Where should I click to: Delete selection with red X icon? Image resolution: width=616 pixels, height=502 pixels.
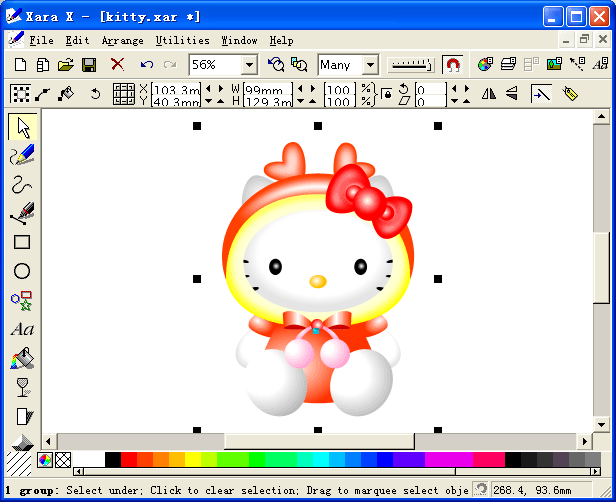pos(117,64)
